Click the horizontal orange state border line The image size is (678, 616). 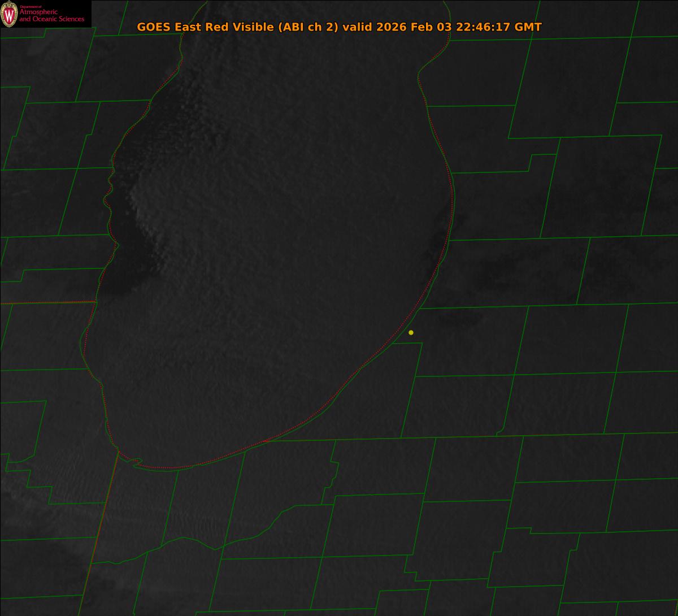(x=48, y=302)
